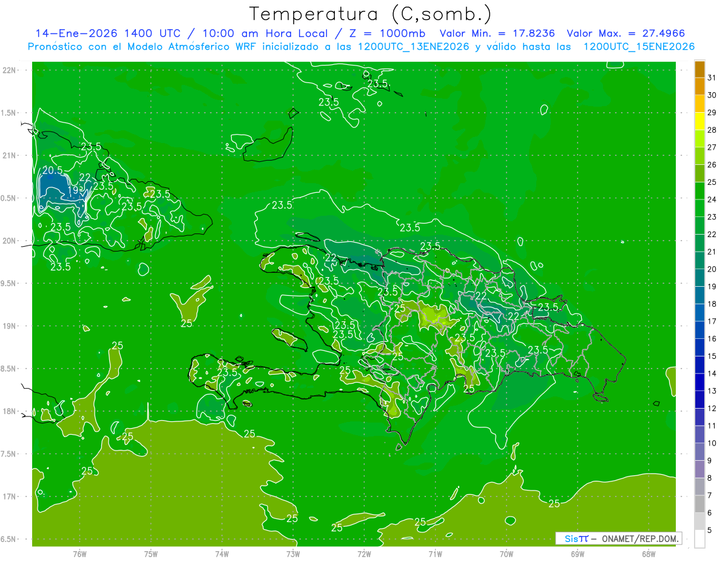728x562 pixels.
Task: Click the color scale label 5
Action: pos(710,530)
